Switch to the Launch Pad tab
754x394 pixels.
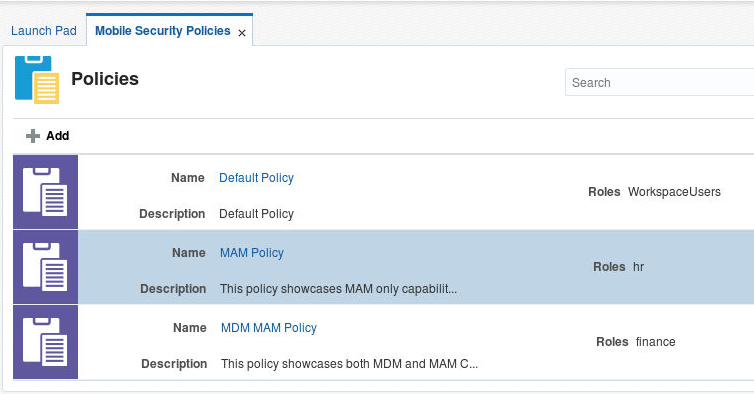click(x=44, y=31)
